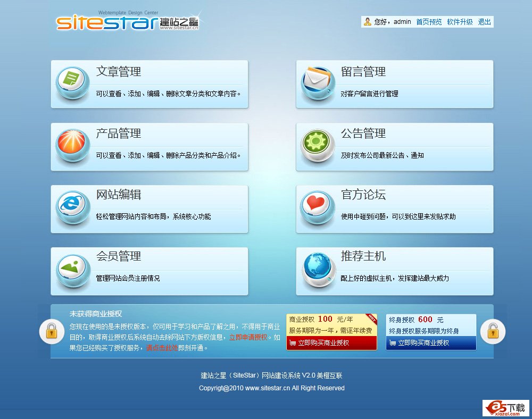Viewport: 532px width, 419px height.
Task: Click the text 服务期限为一年，需逐年续费
Action: (x=330, y=331)
